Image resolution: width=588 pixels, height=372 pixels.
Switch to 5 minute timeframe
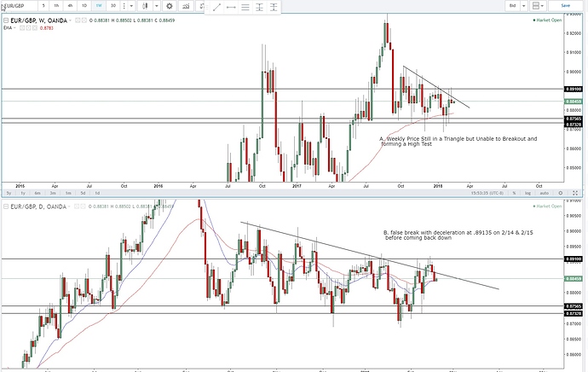(x=43, y=6)
